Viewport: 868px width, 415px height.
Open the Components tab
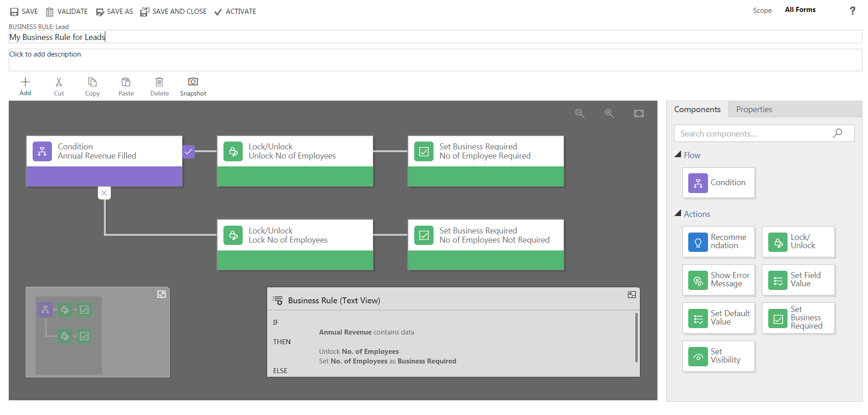697,109
